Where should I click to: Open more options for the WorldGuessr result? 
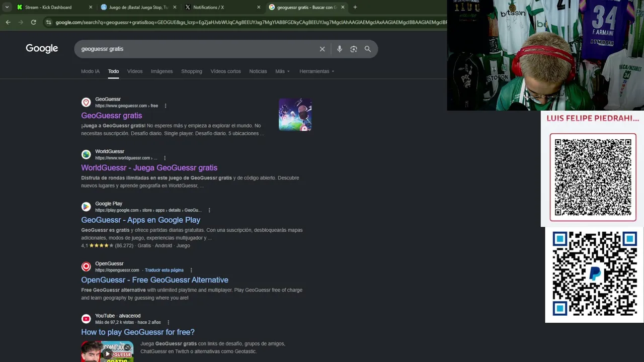pos(165,158)
